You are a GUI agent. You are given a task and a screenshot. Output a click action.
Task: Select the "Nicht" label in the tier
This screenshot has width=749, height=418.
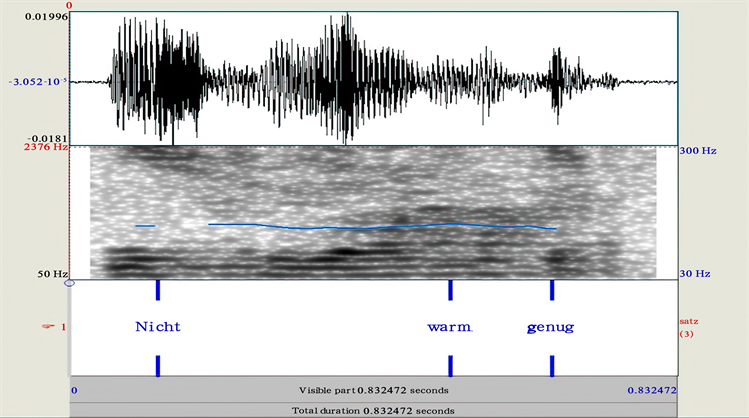tap(158, 327)
